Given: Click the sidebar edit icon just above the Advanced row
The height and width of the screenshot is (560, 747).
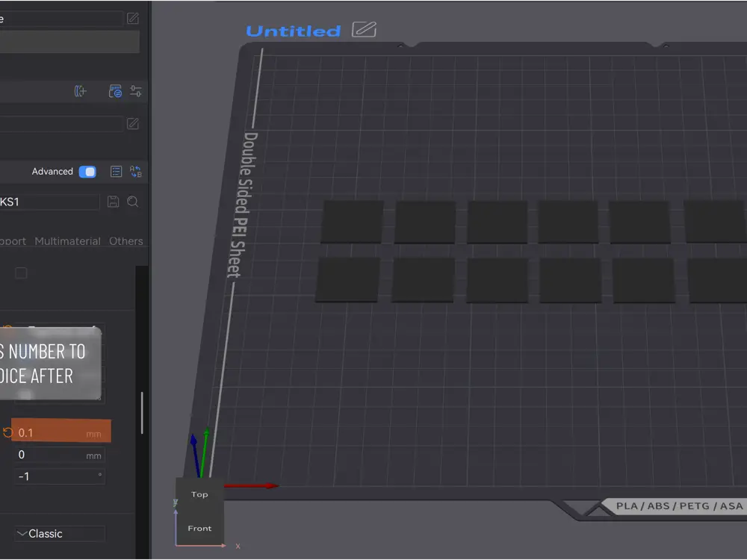Looking at the screenshot, I should pyautogui.click(x=133, y=124).
